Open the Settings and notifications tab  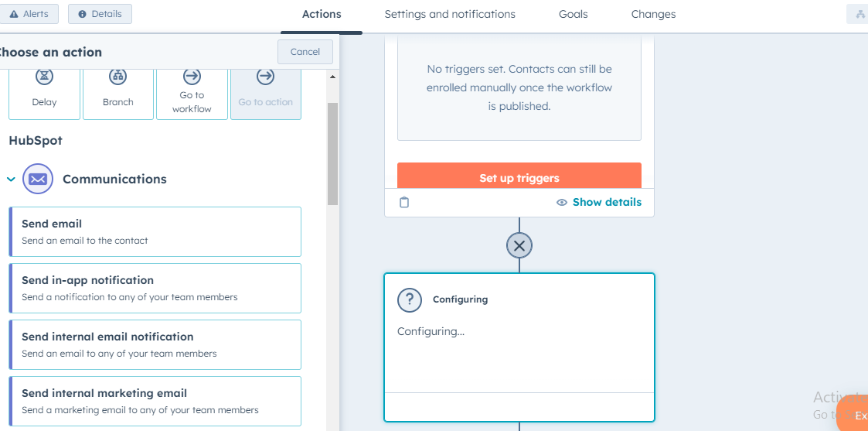click(x=450, y=15)
